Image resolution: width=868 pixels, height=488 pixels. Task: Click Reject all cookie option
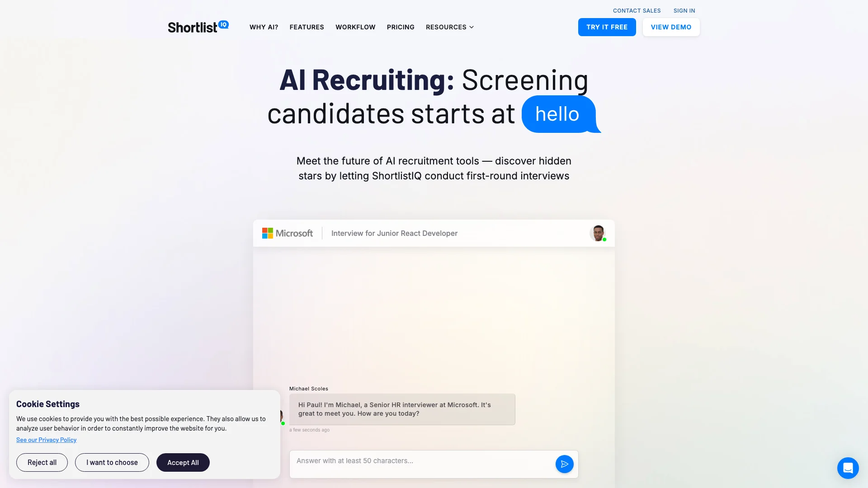pyautogui.click(x=42, y=462)
